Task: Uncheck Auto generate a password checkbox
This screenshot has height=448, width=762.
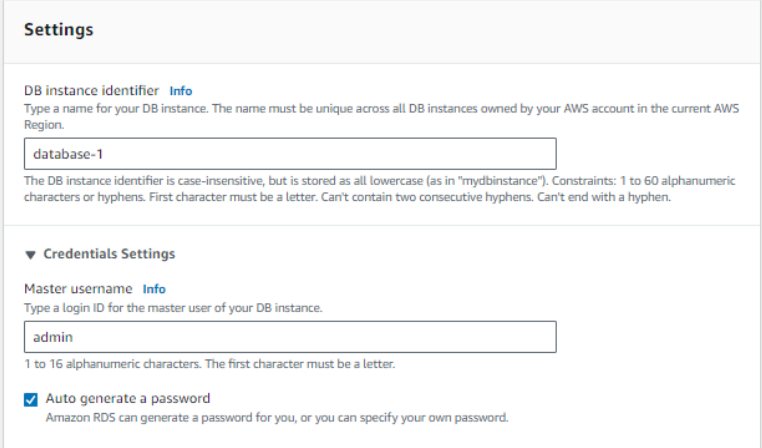Action: pyautogui.click(x=31, y=399)
